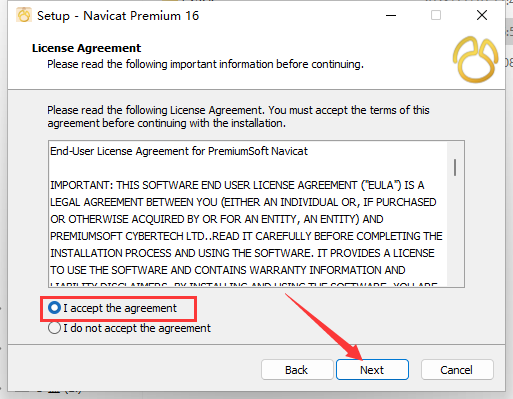Return to the previous step with Back
Viewport: 513px width, 399px height.
click(297, 370)
